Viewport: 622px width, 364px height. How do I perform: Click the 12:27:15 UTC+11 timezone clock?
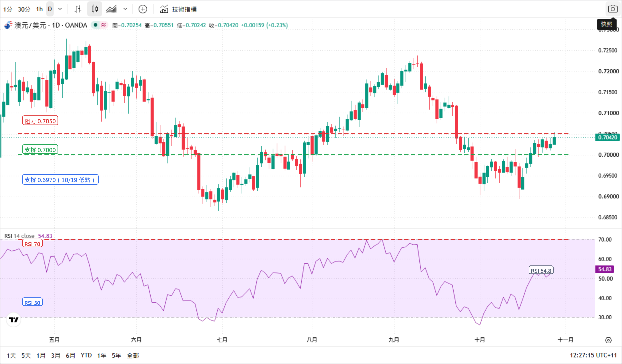click(x=593, y=355)
